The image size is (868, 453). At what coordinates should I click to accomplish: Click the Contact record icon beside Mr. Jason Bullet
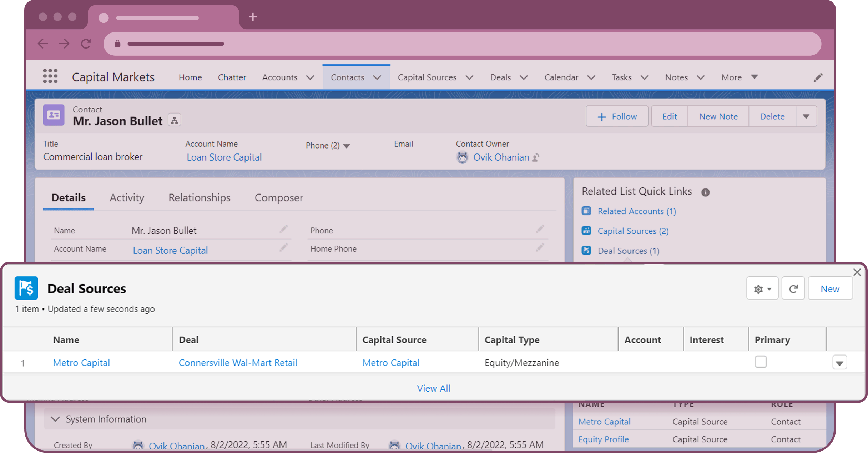coord(54,115)
